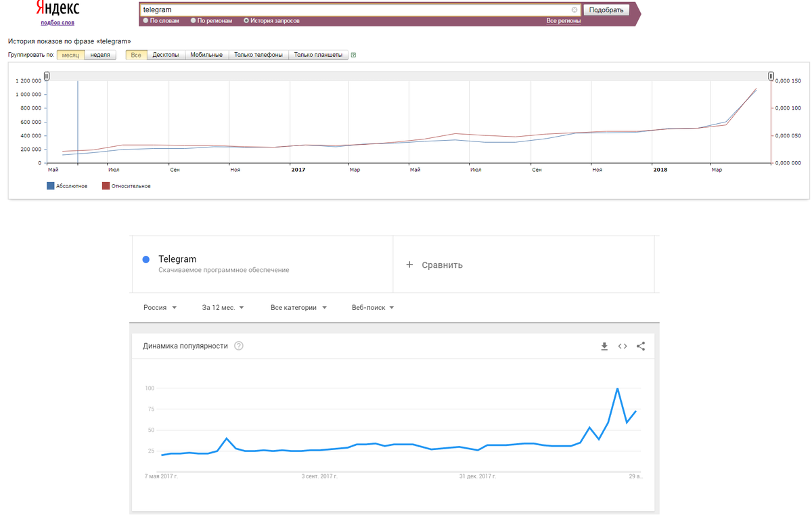Group data by неделя
The width and height of the screenshot is (812, 519).
coord(100,55)
